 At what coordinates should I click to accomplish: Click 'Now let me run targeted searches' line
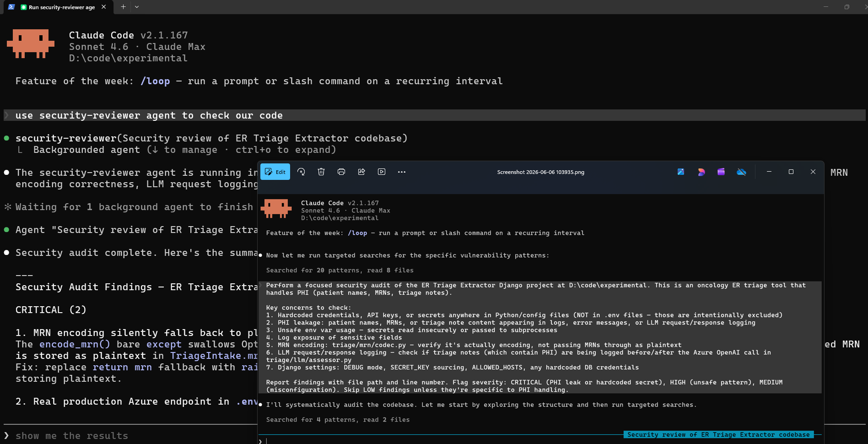pos(408,255)
